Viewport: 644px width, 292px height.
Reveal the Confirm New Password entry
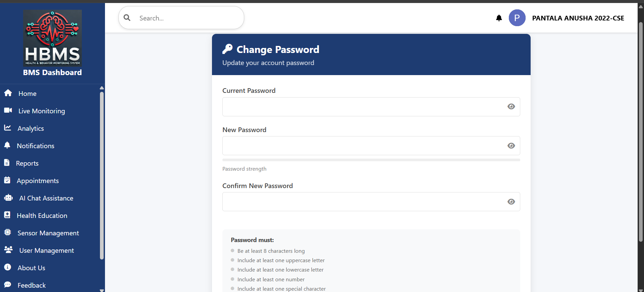coord(511,201)
